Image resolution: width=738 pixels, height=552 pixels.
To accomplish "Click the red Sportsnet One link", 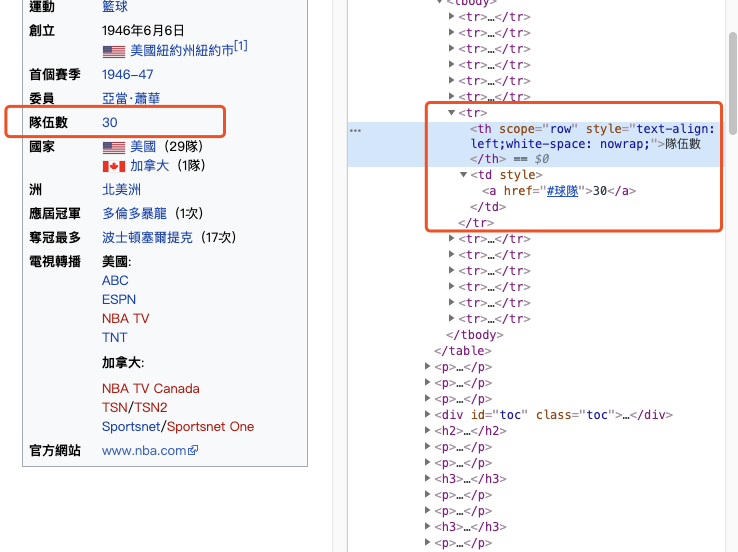I will 210,427.
